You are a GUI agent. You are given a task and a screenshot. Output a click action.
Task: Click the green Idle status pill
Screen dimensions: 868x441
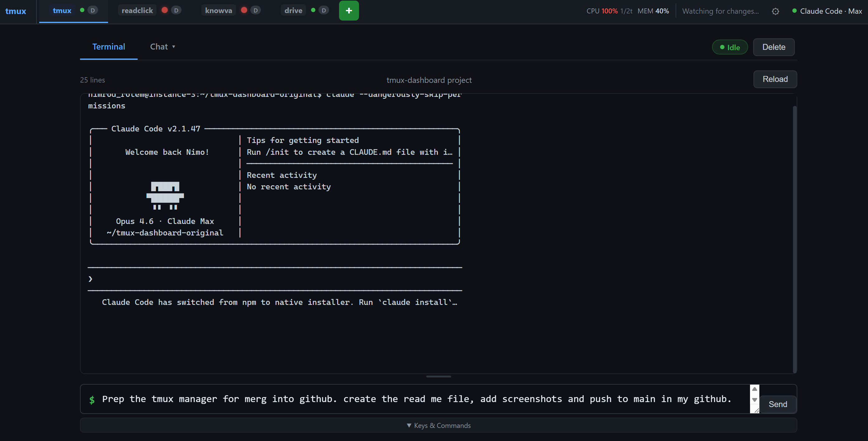click(x=730, y=47)
